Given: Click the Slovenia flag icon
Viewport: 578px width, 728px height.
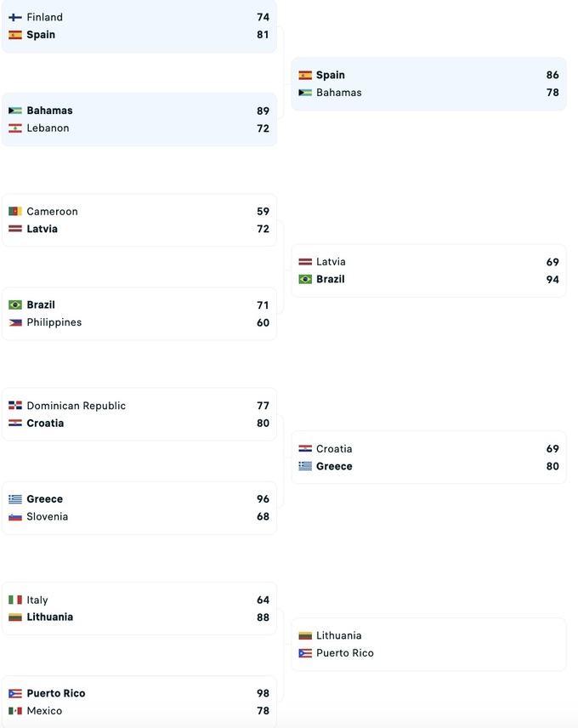Looking at the screenshot, I should pos(15,517).
